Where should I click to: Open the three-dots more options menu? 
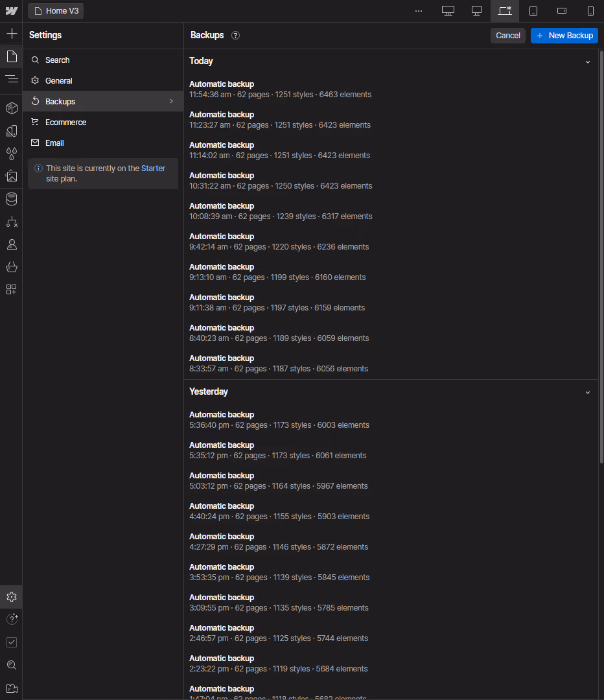coord(418,11)
